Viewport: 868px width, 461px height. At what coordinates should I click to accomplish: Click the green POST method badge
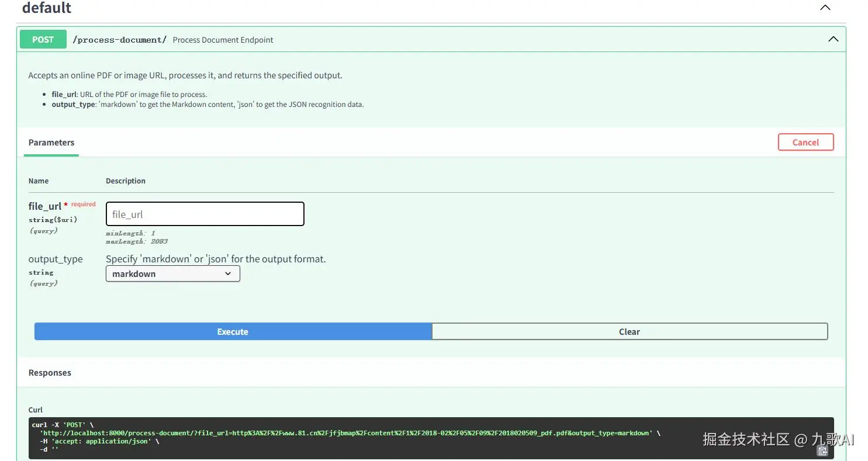[x=43, y=39]
